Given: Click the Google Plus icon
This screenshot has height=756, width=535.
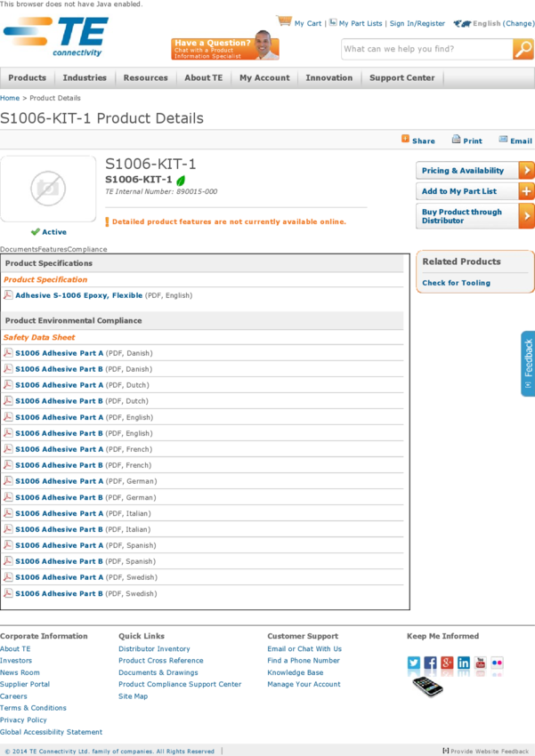Looking at the screenshot, I should click(x=447, y=663).
